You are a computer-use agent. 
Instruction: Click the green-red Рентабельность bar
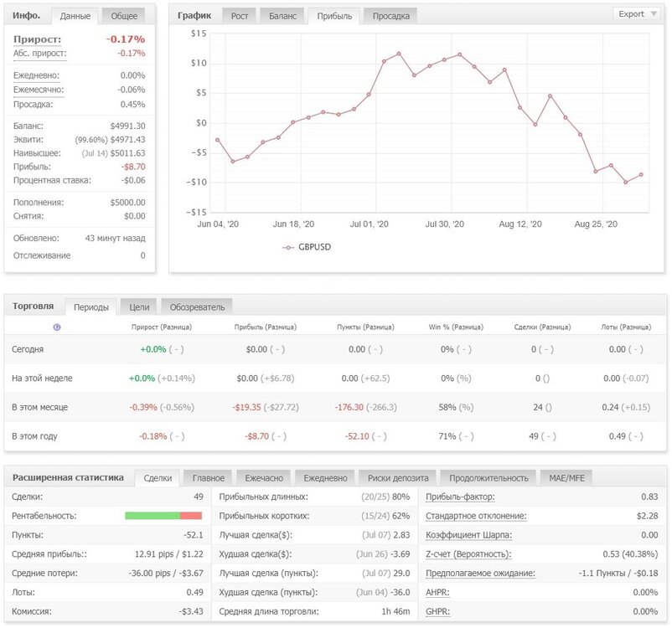coord(163,516)
